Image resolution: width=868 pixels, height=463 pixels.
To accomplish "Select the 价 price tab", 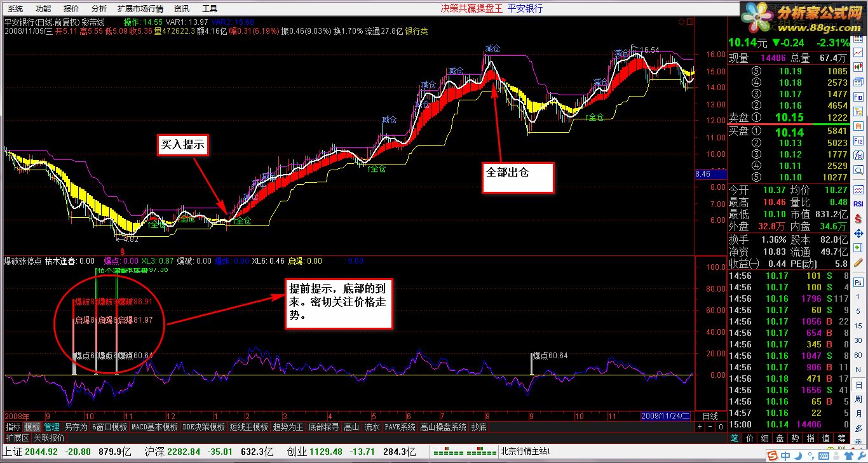I will click(x=750, y=438).
